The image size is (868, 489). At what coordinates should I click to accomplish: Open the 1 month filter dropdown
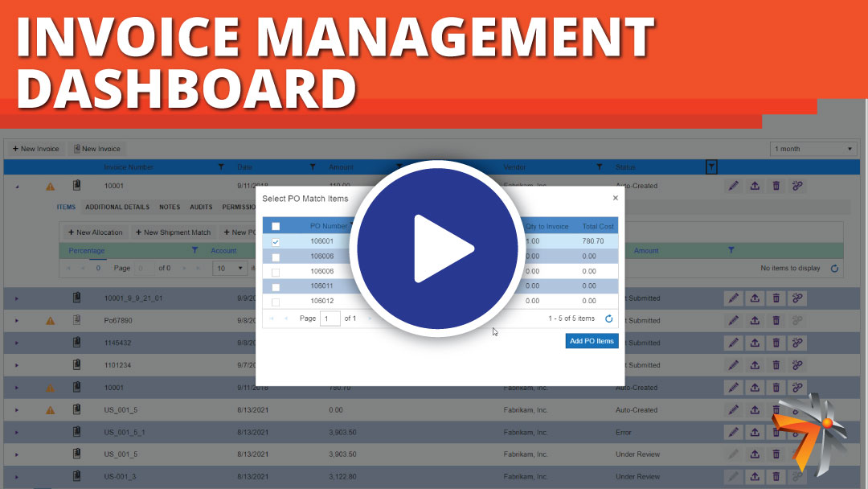pyautogui.click(x=813, y=148)
